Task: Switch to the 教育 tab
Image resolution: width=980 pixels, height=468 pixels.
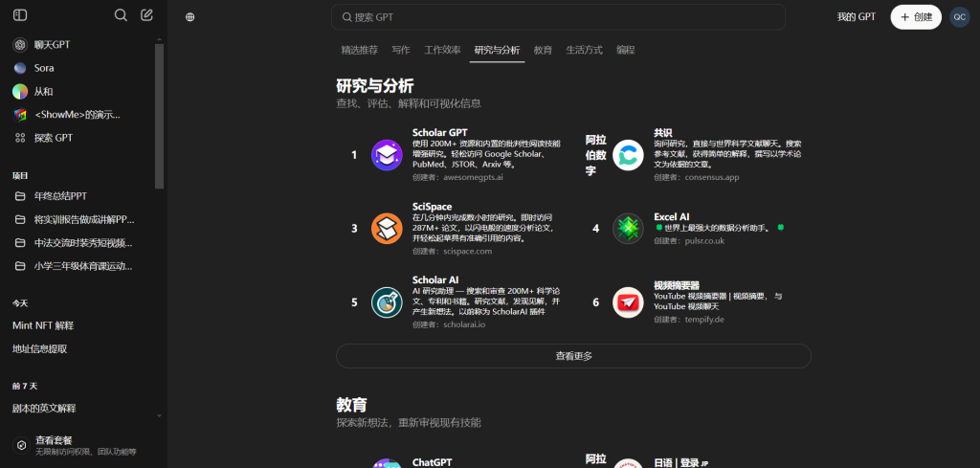Action: click(544, 50)
